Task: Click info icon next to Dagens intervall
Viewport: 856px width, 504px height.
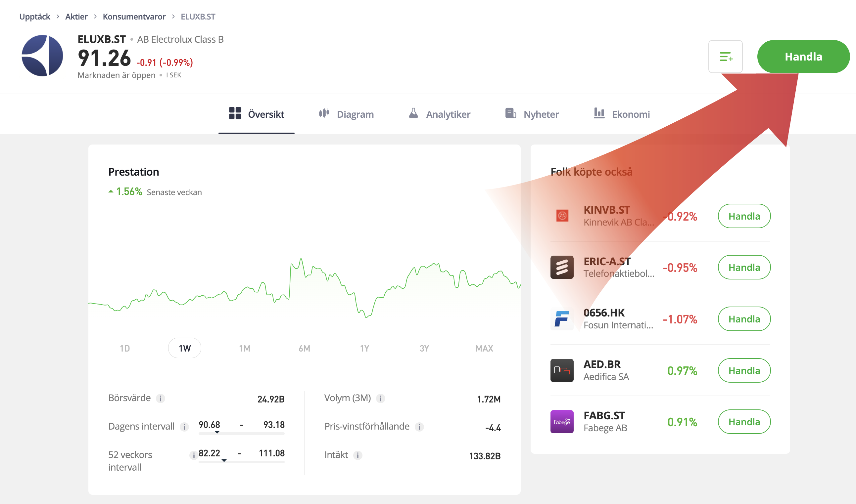Action: click(x=184, y=427)
